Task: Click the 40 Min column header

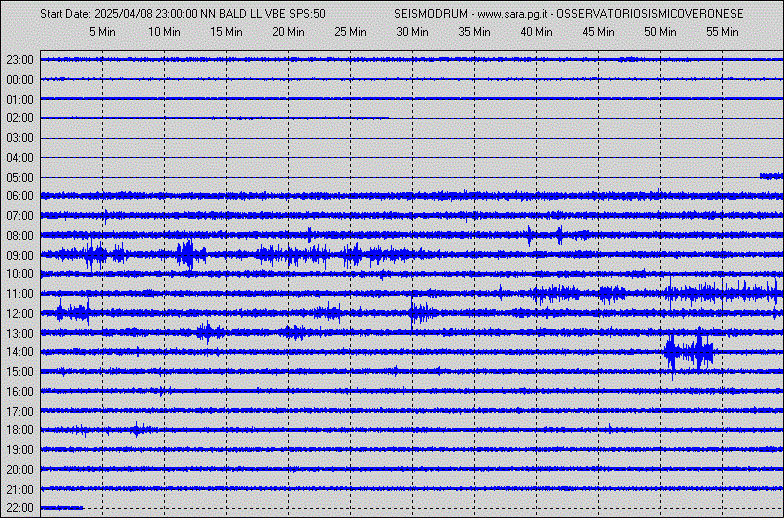Action: point(536,32)
